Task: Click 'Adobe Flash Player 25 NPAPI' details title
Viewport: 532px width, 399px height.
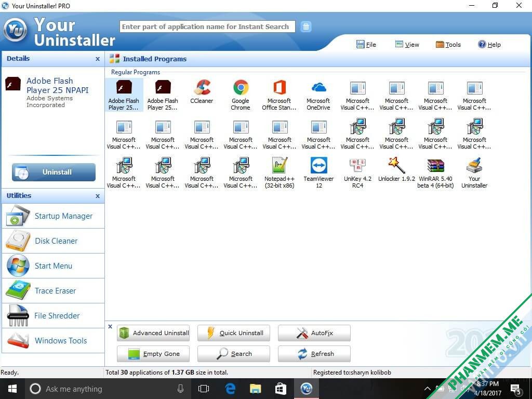Action: coord(57,86)
